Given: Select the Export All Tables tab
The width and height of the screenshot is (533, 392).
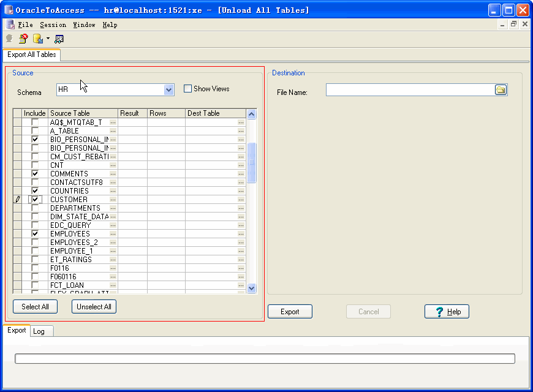Looking at the screenshot, I should [x=32, y=55].
